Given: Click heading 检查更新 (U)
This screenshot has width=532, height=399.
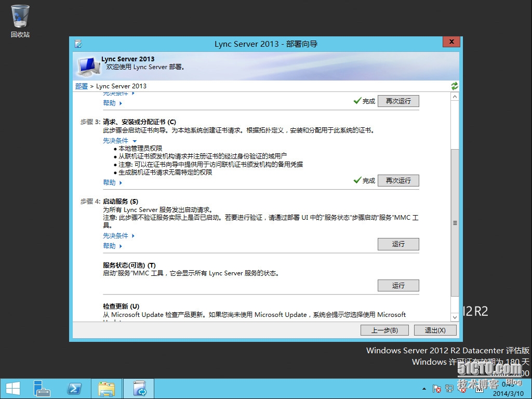Looking at the screenshot, I should coord(121,307).
